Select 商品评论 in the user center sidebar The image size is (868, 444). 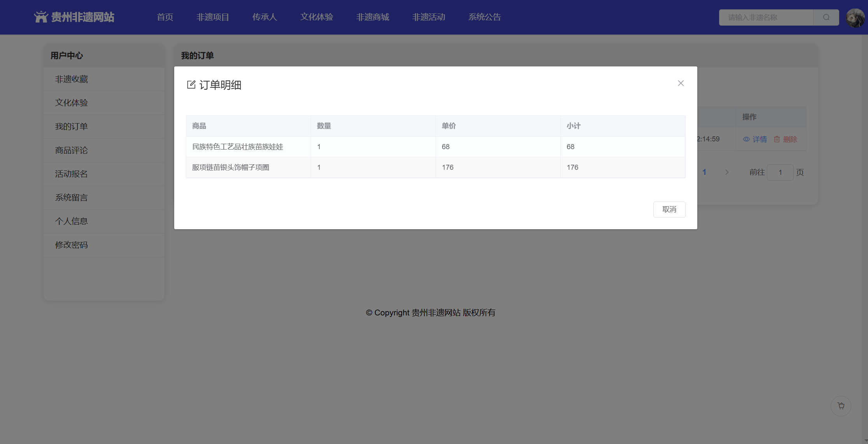click(x=72, y=150)
